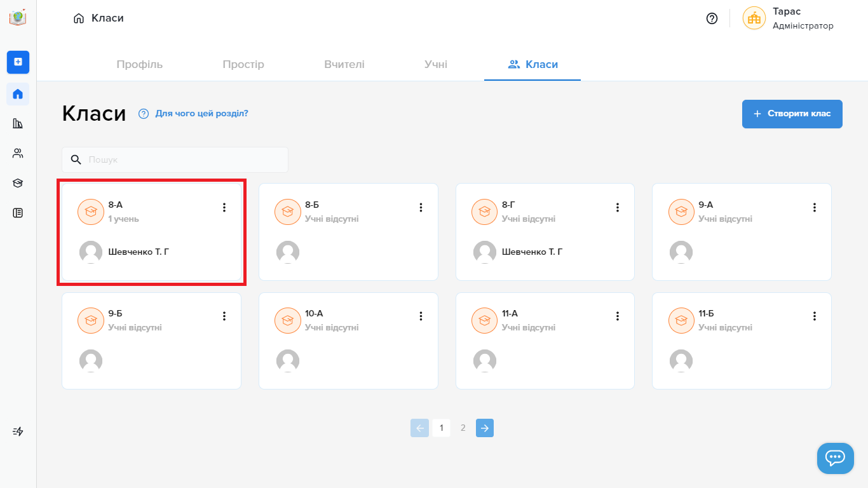This screenshot has height=488, width=868.
Task: Click the 9-Б class name
Action: pyautogui.click(x=115, y=313)
